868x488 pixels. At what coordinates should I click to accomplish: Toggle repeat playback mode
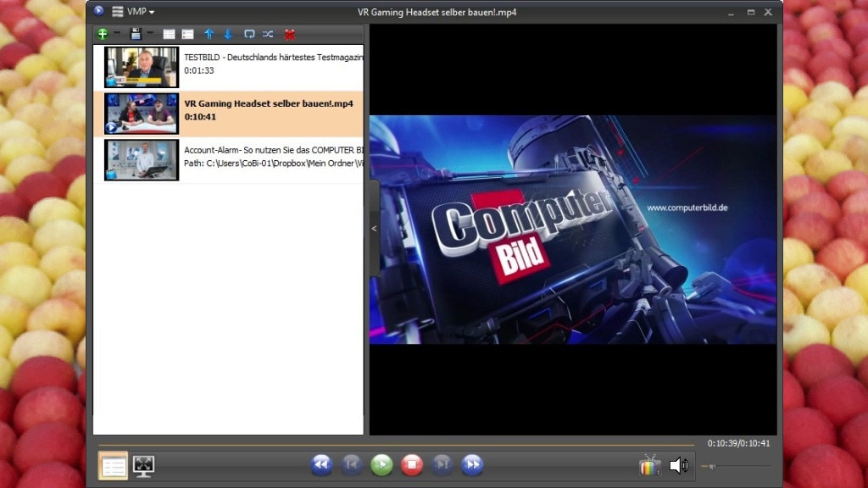coord(249,34)
